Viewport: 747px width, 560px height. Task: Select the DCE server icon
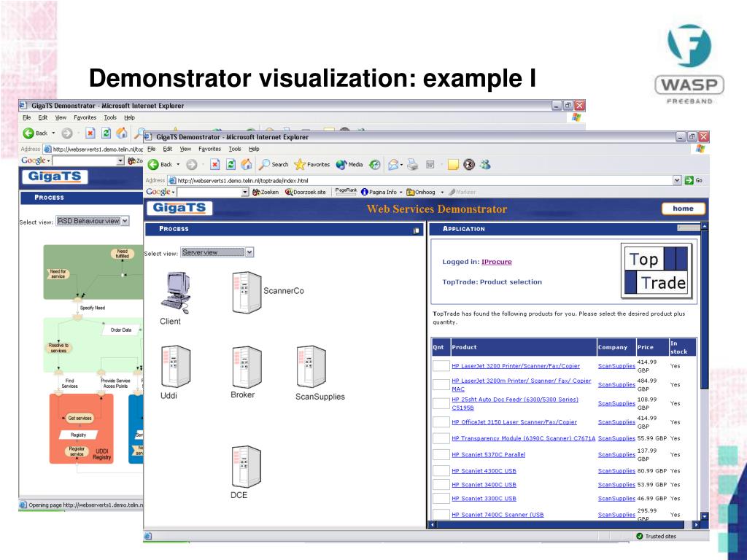tap(247, 466)
